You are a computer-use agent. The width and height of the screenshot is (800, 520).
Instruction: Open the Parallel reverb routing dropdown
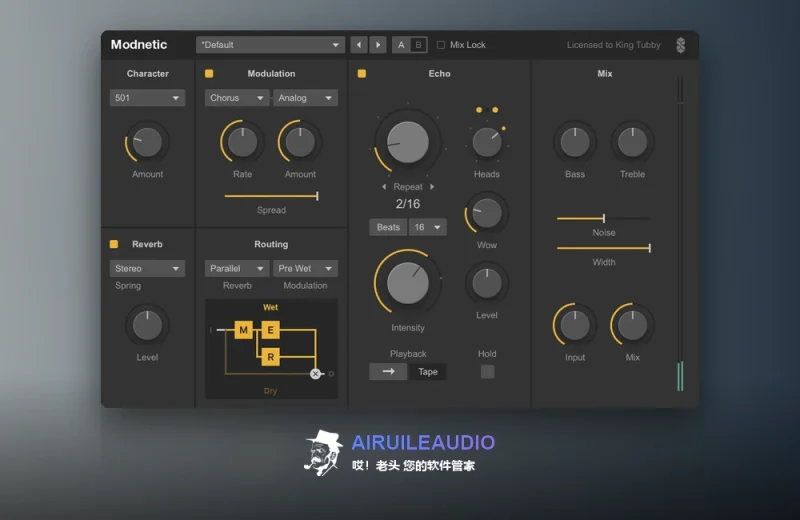[237, 268]
